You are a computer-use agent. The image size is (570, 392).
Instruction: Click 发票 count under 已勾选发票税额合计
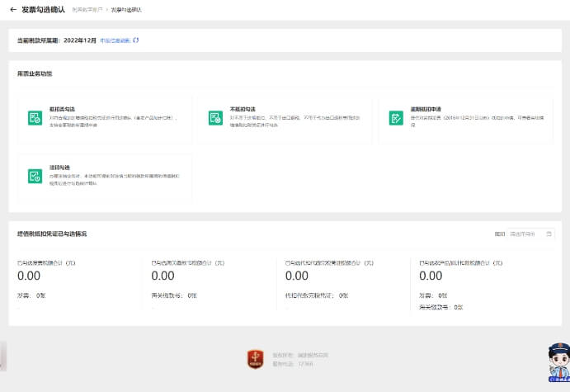31,295
